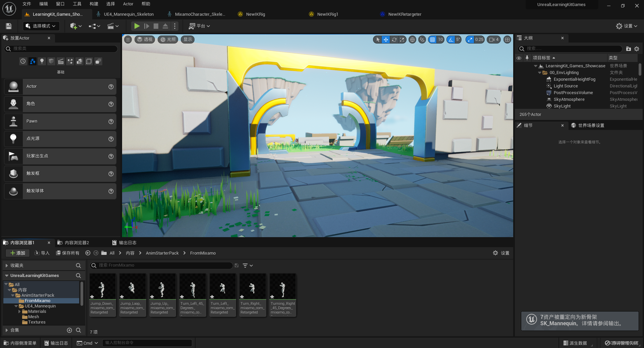Select the All Classes stacked-cards category icon
The image size is (644, 348).
[98, 61]
